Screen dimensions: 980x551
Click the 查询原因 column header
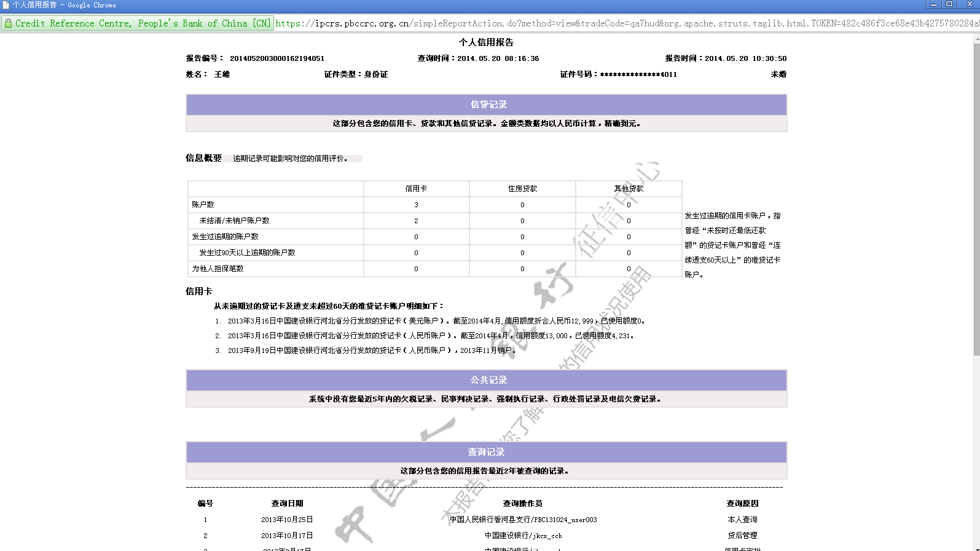742,504
